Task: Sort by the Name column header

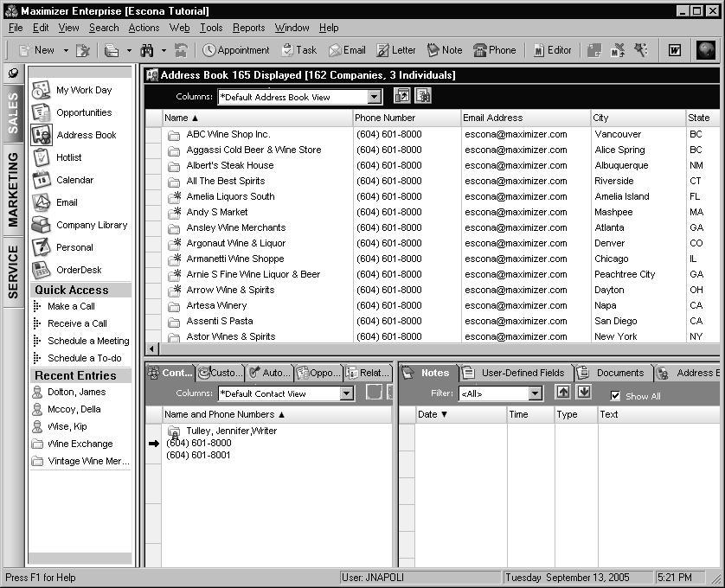Action: (257, 118)
